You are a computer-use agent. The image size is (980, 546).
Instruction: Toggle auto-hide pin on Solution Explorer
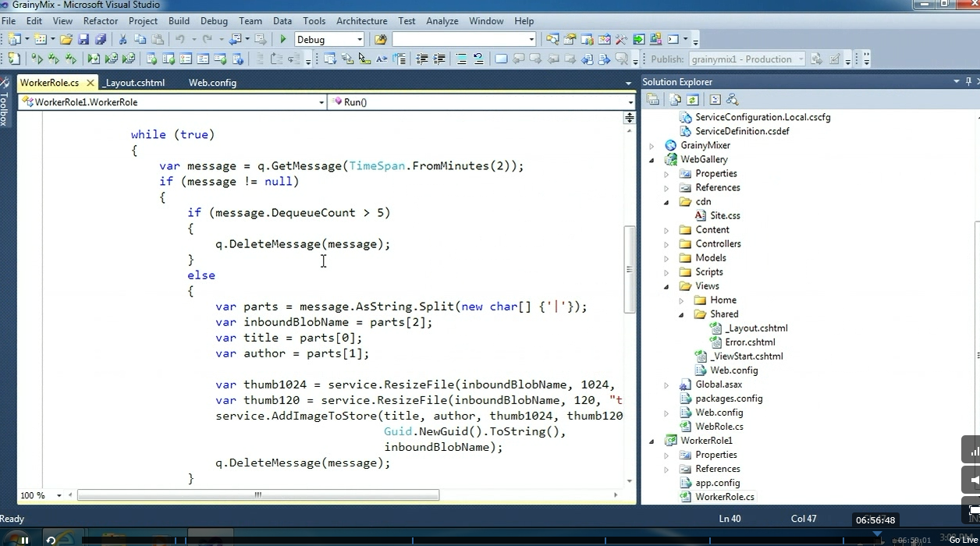tap(969, 82)
